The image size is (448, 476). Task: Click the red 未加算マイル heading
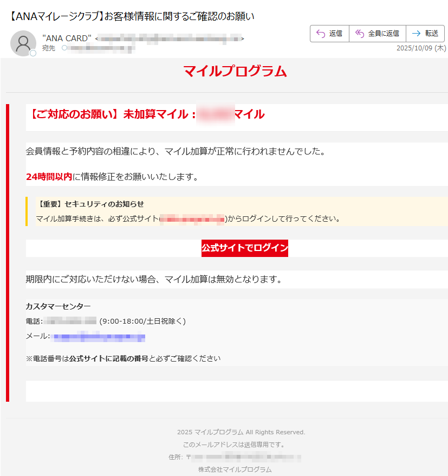coord(144,114)
